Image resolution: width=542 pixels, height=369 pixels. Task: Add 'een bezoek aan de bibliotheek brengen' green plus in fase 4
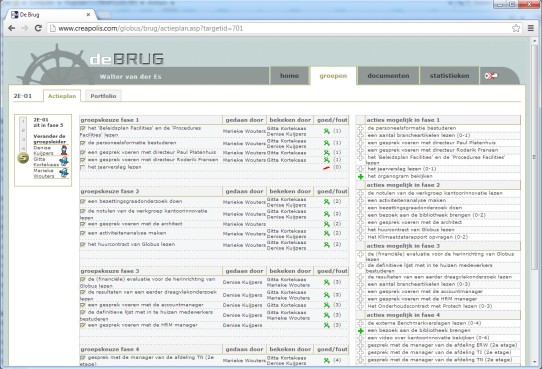pos(361,331)
